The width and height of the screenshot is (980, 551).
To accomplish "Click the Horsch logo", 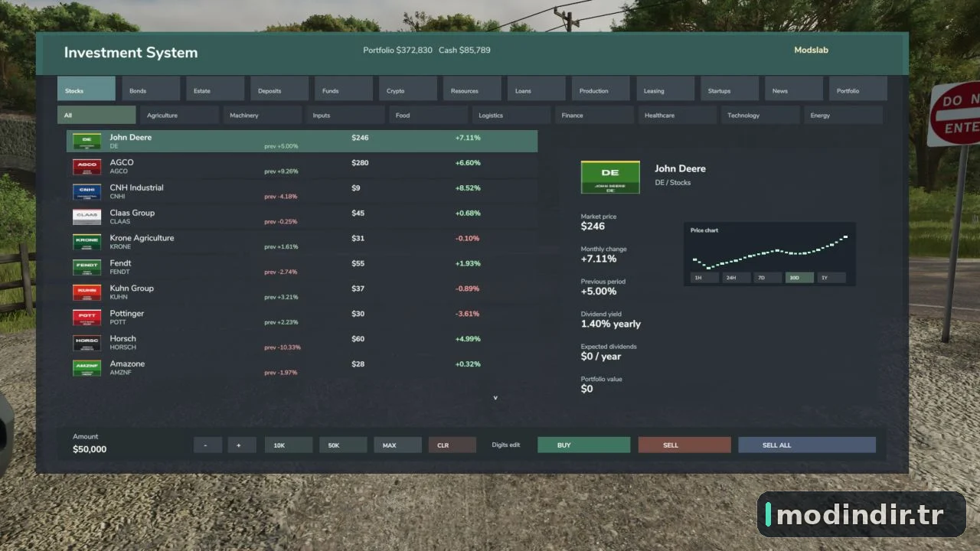I will (x=87, y=343).
